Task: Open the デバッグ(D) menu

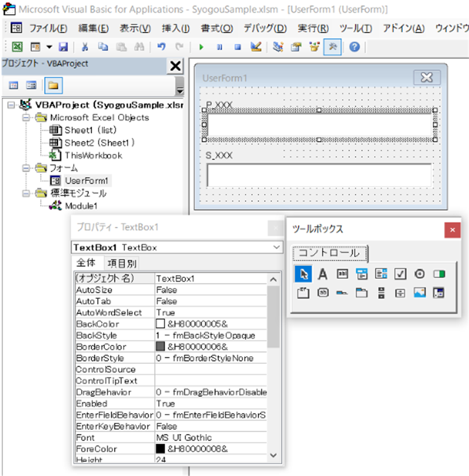Action: (x=265, y=28)
